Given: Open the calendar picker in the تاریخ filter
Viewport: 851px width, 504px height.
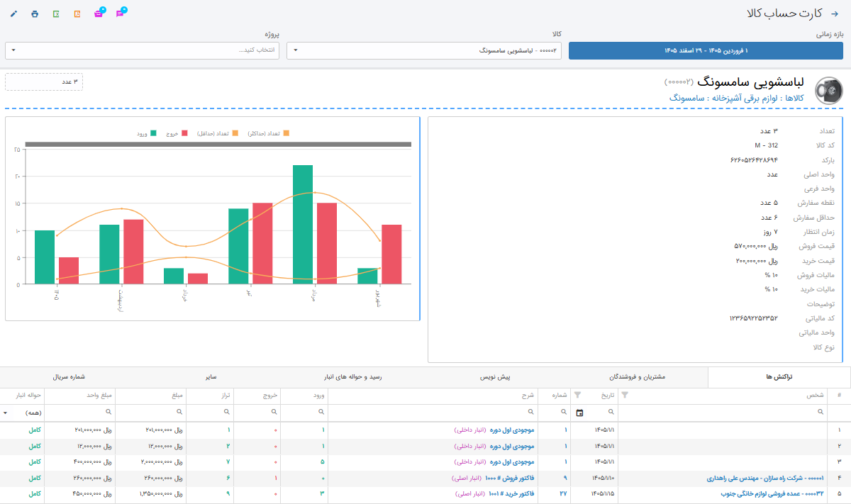Looking at the screenshot, I should pyautogui.click(x=580, y=412).
